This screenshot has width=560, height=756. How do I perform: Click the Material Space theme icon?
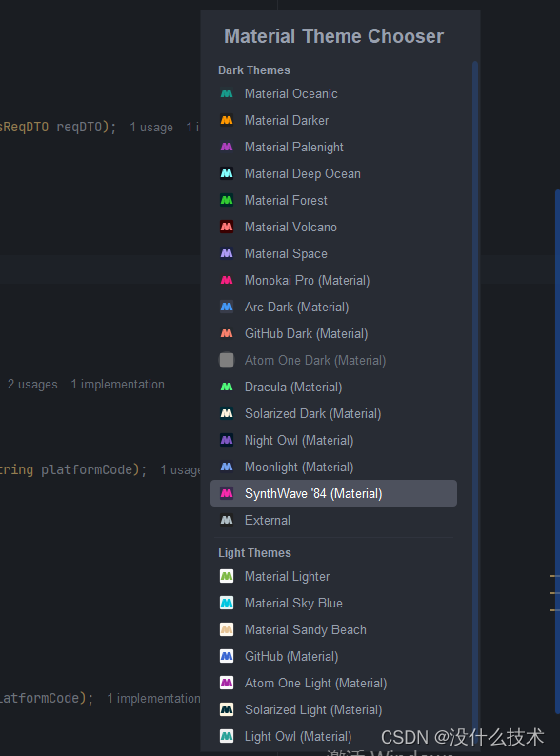pyautogui.click(x=227, y=253)
